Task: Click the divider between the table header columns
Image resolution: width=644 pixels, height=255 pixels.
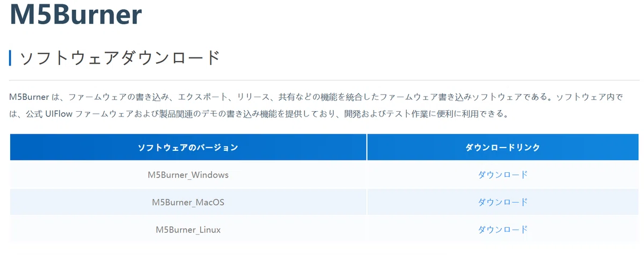Action: [367, 147]
